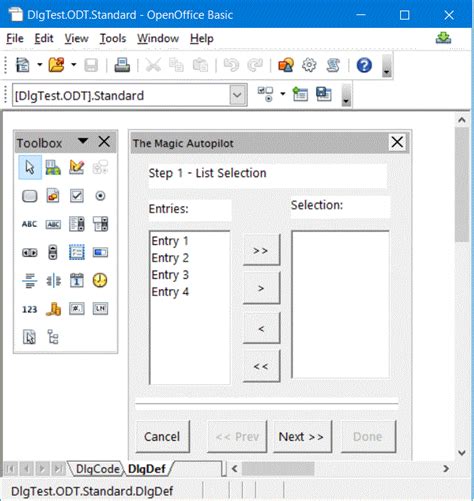The height and width of the screenshot is (501, 474).
Task: Click the Import Dialog toolbar icon
Action: click(300, 94)
